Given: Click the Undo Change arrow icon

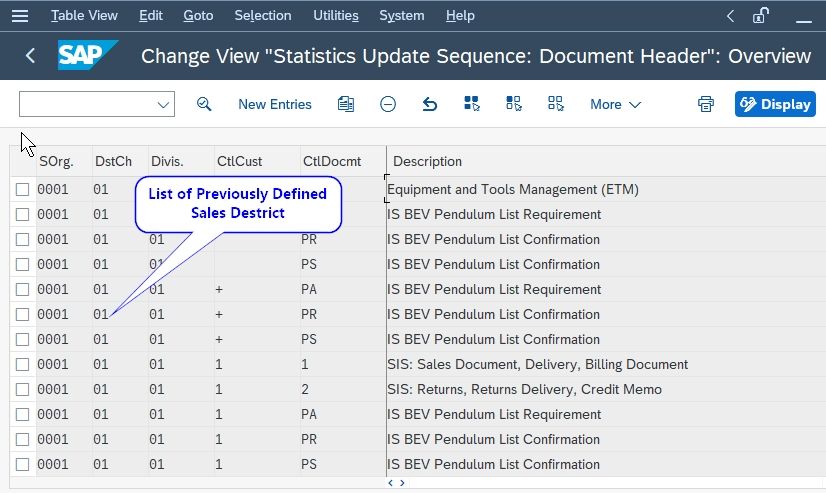Looking at the screenshot, I should click(430, 104).
